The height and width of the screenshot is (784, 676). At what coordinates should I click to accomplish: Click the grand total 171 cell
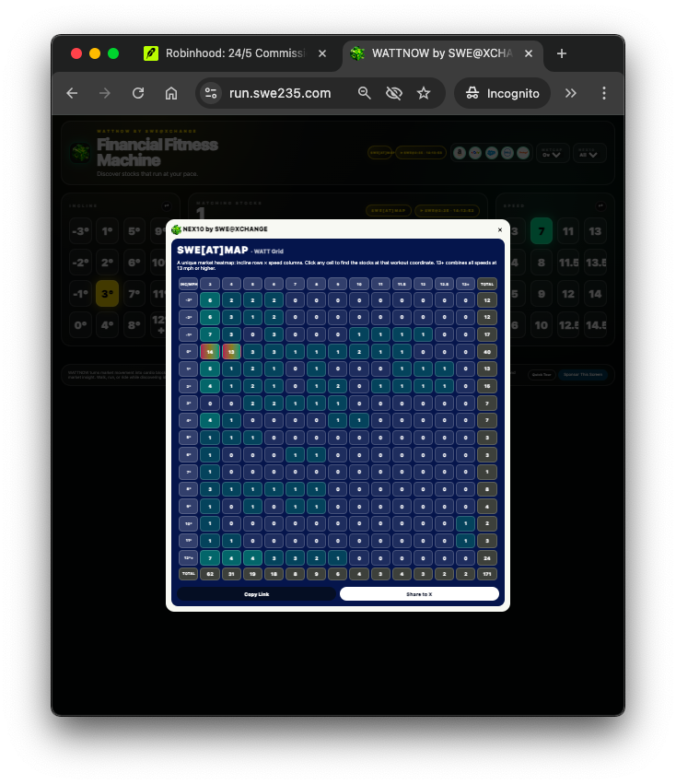(487, 574)
